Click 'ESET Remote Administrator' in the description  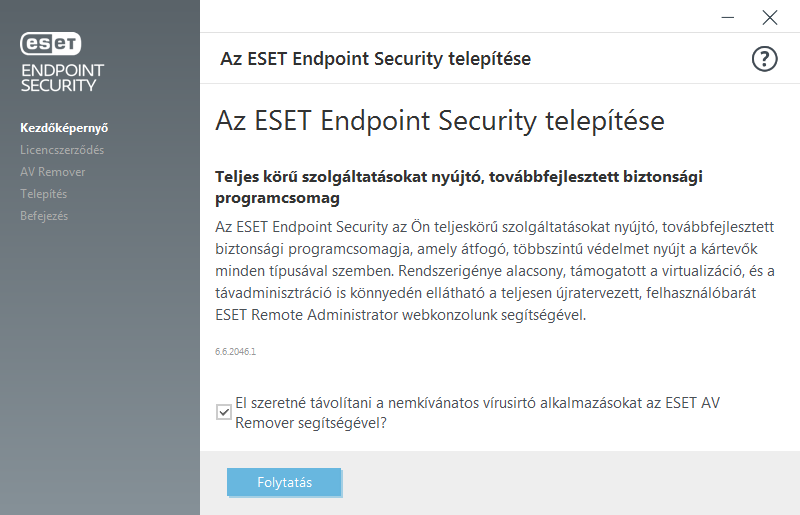[x=306, y=316]
